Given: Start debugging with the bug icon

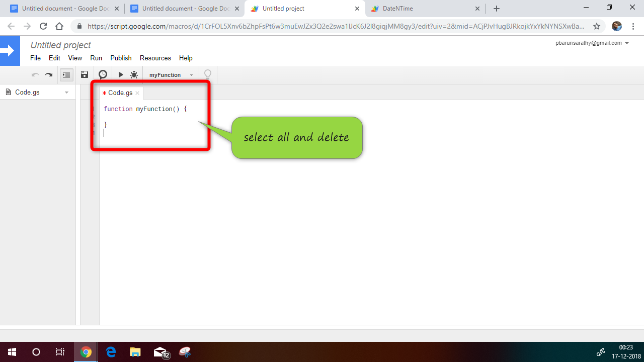Looking at the screenshot, I should coord(134,74).
